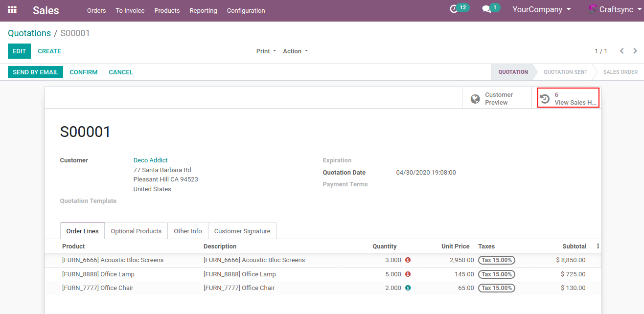Image resolution: width=644 pixels, height=314 pixels.
Task: Click green info icon on Office Chair row
Action: 408,288
